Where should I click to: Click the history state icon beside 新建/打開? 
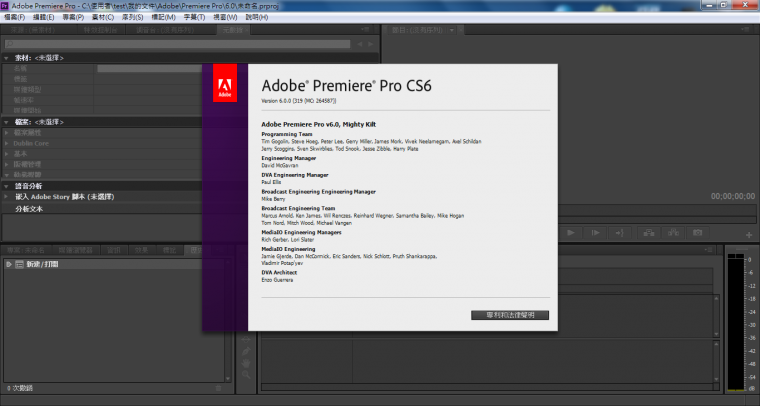click(x=19, y=265)
